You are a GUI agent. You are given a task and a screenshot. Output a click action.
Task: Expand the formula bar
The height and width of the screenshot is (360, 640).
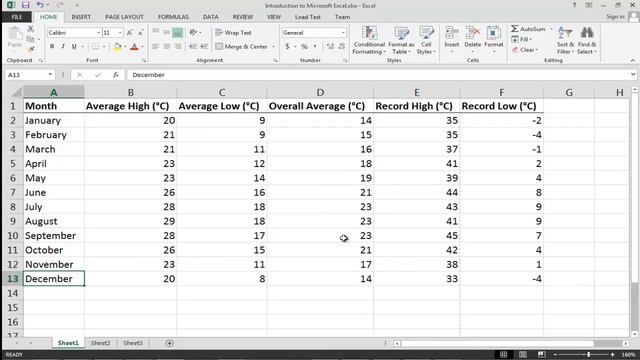point(633,75)
